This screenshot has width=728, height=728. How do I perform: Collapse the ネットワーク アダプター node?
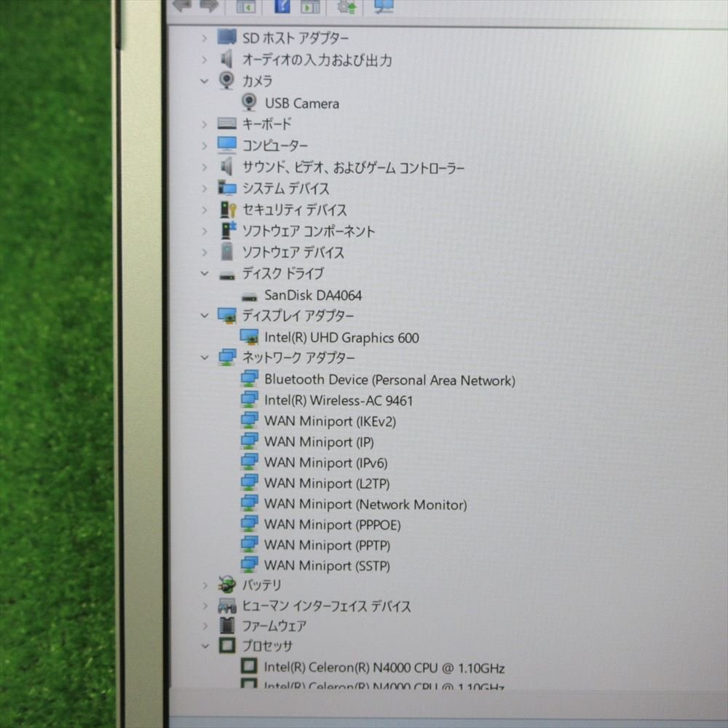[x=204, y=357]
